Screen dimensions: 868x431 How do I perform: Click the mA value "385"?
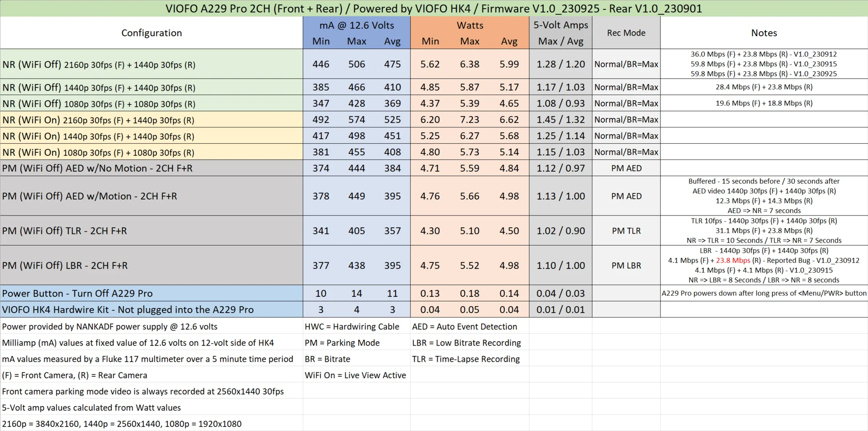point(321,87)
